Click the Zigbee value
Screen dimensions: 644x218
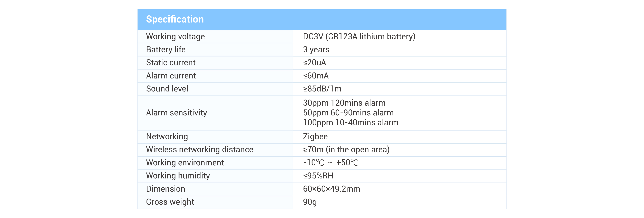click(315, 137)
